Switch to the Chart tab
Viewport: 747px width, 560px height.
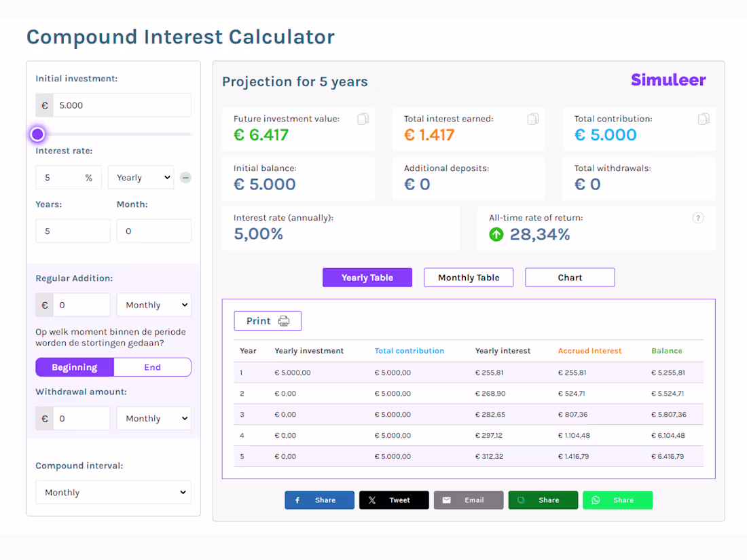[x=570, y=278]
